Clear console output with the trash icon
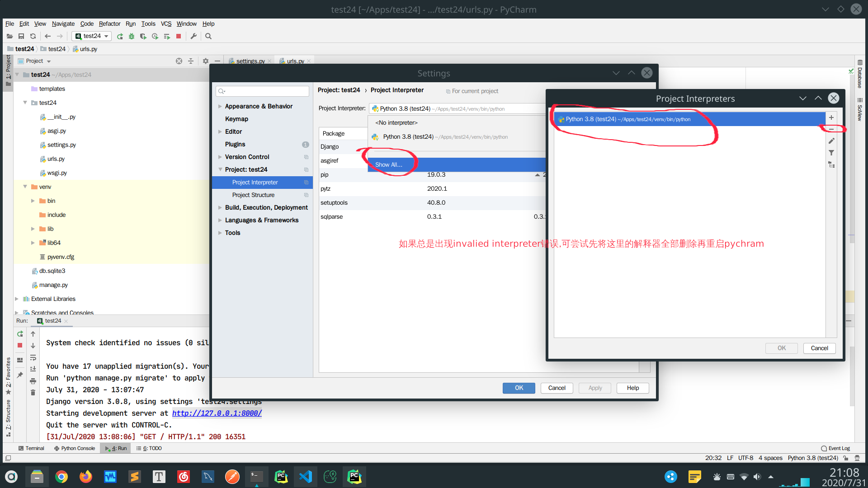 click(x=33, y=393)
